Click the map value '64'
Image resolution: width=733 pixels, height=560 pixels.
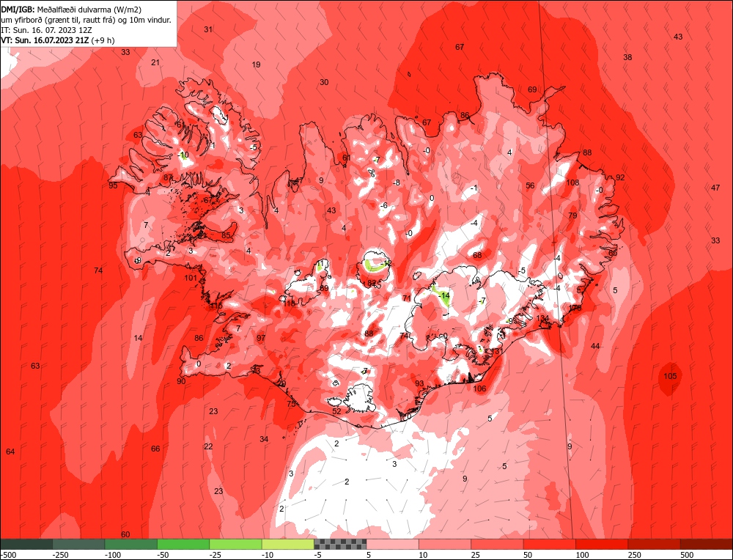pos(10,452)
